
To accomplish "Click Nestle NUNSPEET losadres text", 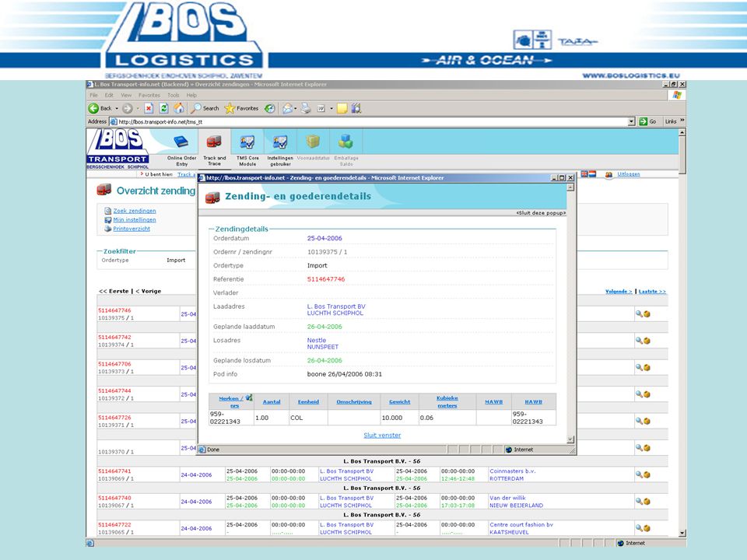I will pos(323,344).
